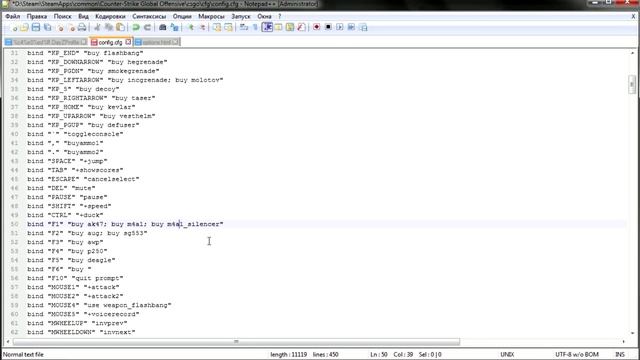This screenshot has width=640, height=360.
Task: Open the Макросы menu
Action: pyautogui.click(x=211, y=16)
